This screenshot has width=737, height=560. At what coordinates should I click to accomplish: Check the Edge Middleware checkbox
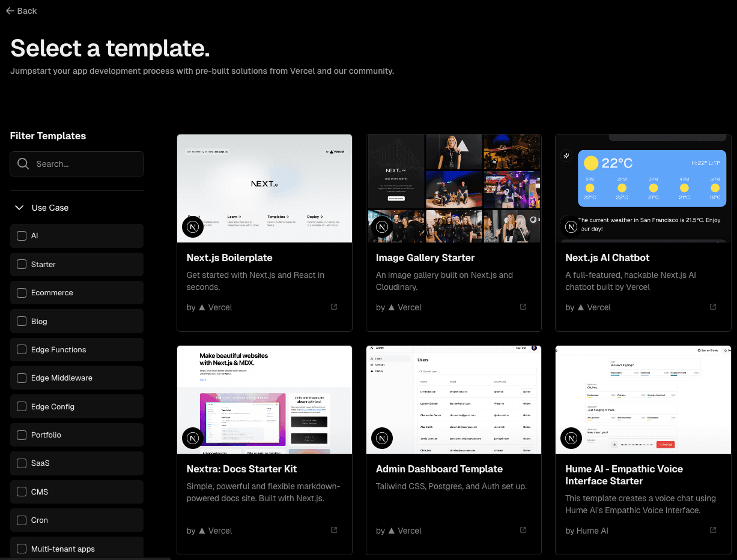pyautogui.click(x=22, y=378)
